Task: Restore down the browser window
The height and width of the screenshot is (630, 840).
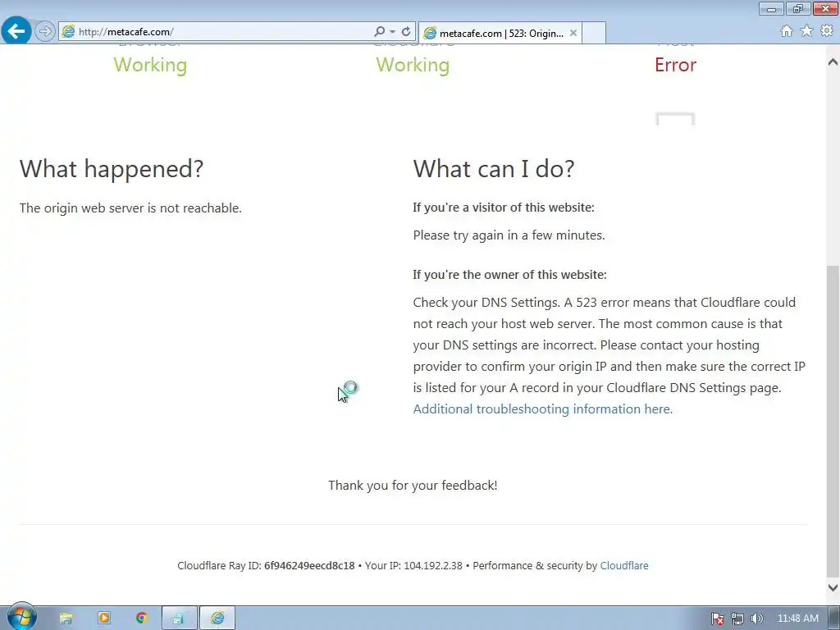Action: 798,8
